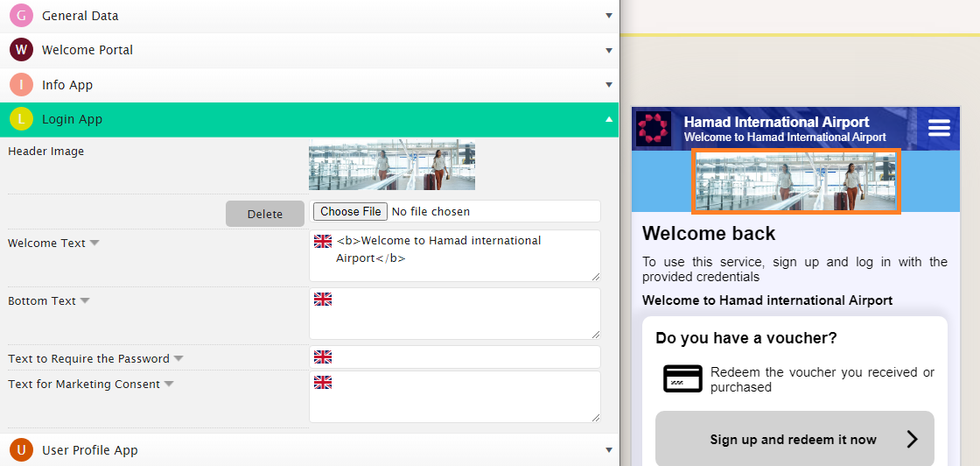Click the UK flag in Password text field
Viewport: 980px width, 466px height.
(x=323, y=357)
